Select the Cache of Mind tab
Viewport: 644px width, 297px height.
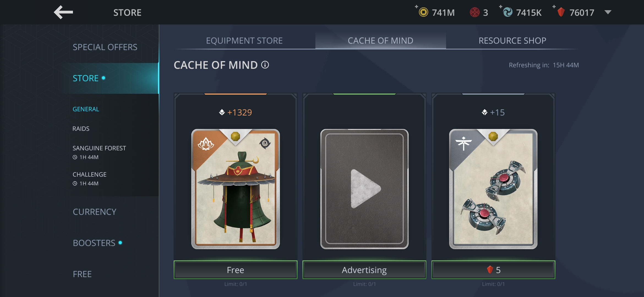[x=381, y=41]
